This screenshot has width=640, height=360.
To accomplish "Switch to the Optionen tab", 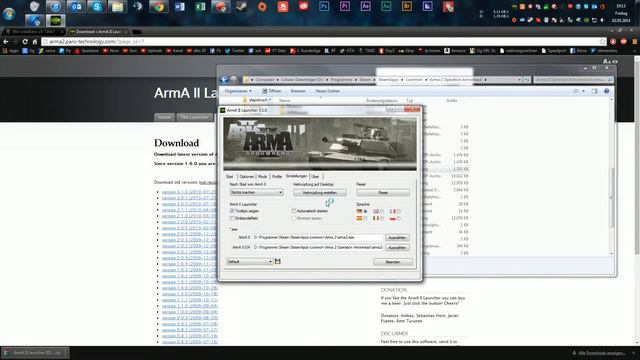I will [x=247, y=176].
